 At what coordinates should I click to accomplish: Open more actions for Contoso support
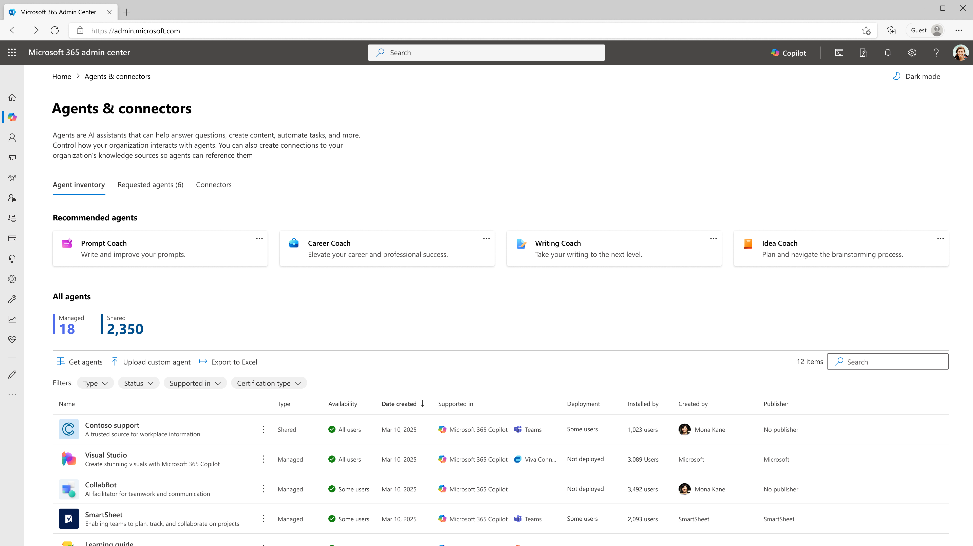pyautogui.click(x=263, y=429)
